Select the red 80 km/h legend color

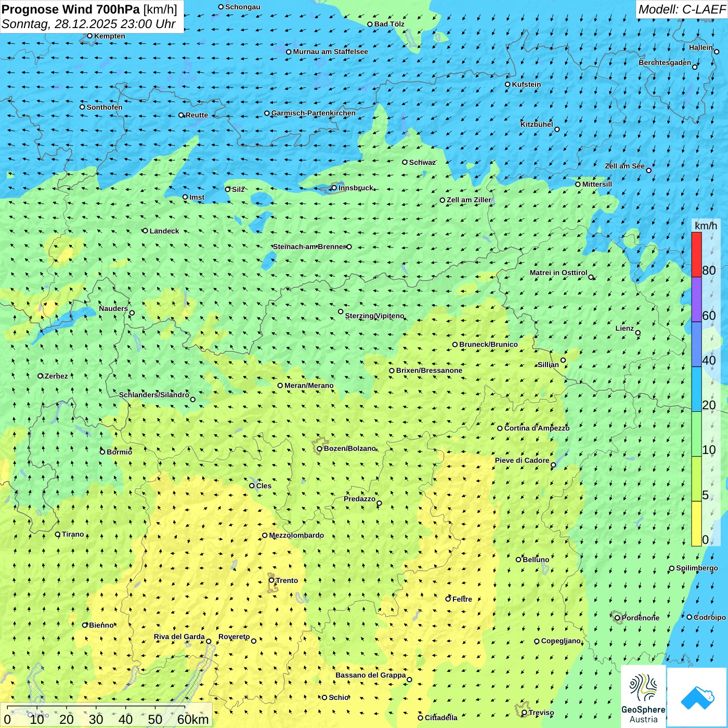(x=696, y=255)
